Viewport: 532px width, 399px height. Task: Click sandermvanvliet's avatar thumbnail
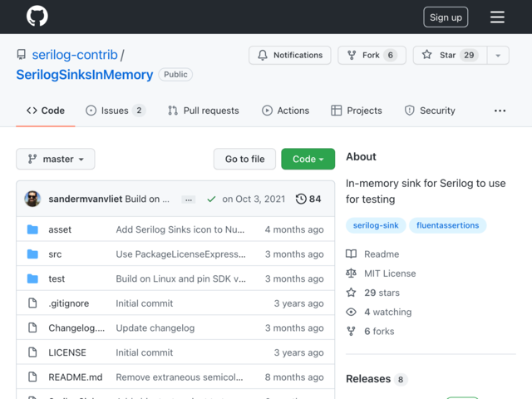click(x=32, y=199)
